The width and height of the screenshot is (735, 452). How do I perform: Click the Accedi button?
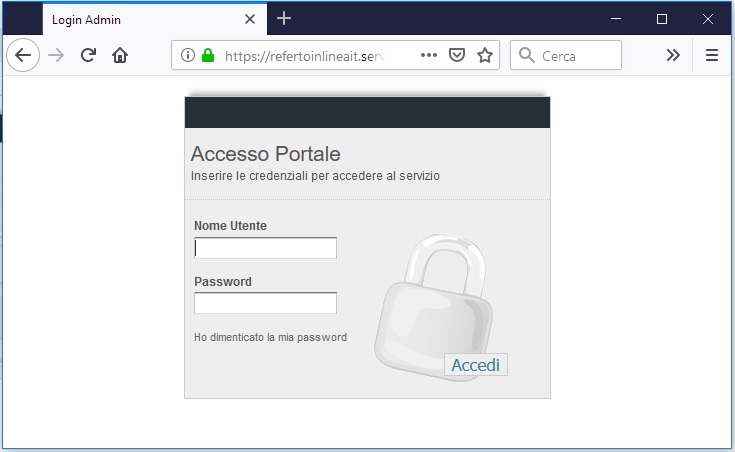click(x=475, y=365)
